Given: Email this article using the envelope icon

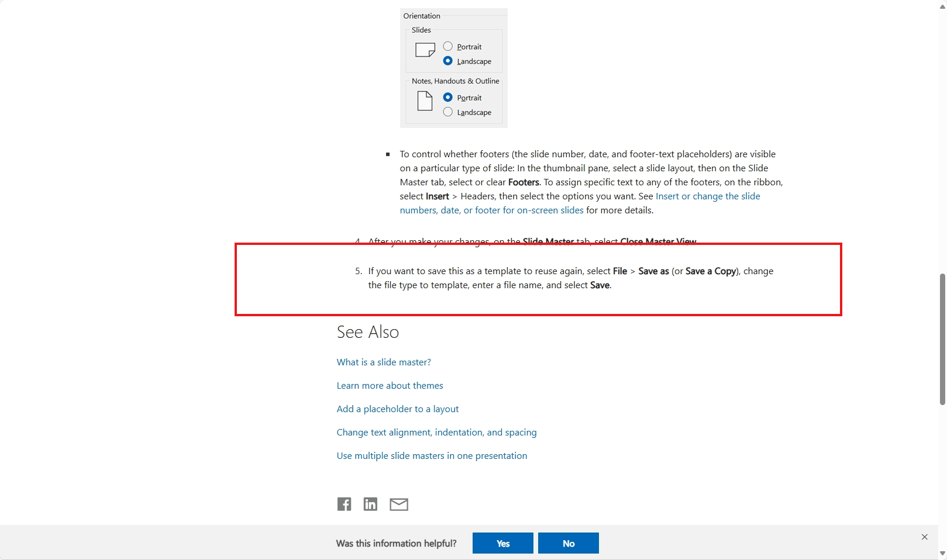Looking at the screenshot, I should coord(399,504).
